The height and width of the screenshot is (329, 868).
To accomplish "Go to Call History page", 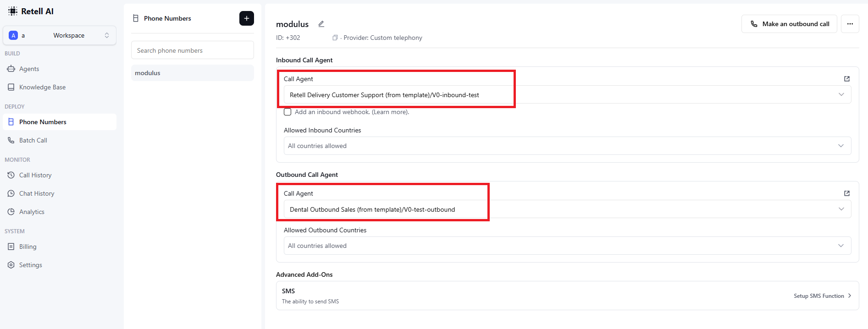I will pyautogui.click(x=35, y=175).
